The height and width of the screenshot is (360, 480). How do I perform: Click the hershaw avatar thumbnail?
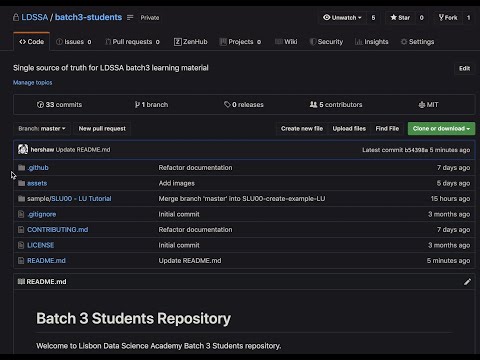click(x=23, y=149)
